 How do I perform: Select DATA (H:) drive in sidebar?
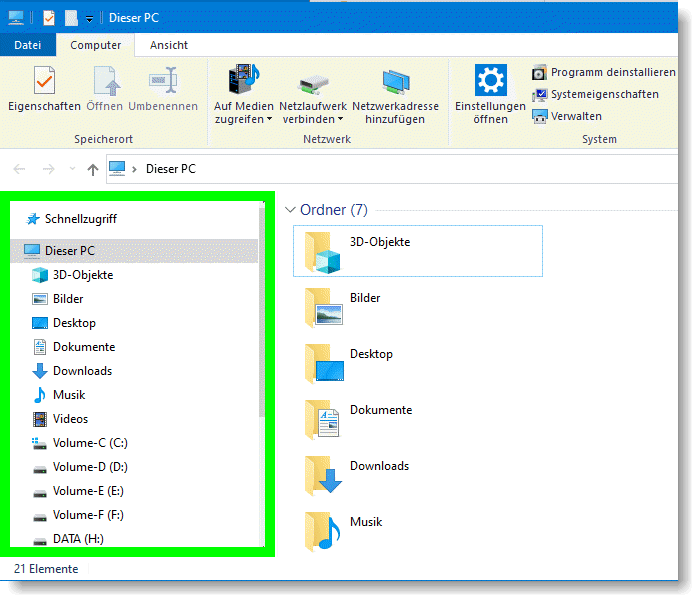[x=78, y=539]
